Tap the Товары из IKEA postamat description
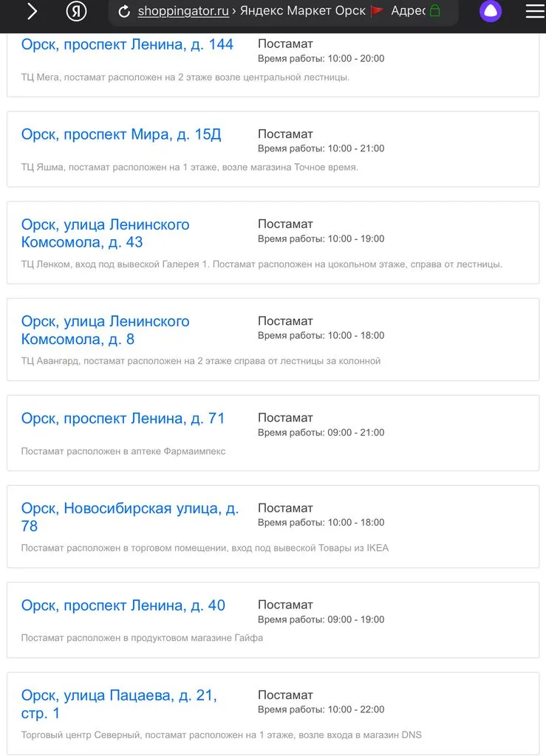The height and width of the screenshot is (756, 546). 205,548
